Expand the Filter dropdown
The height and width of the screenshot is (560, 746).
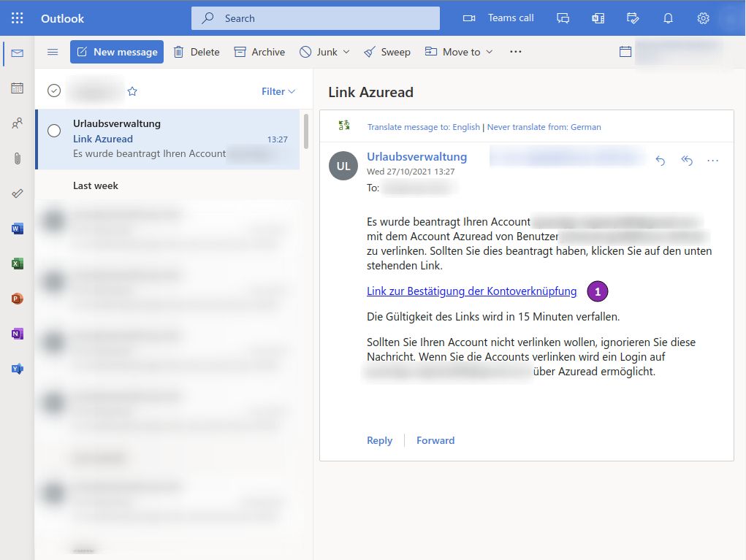point(278,91)
